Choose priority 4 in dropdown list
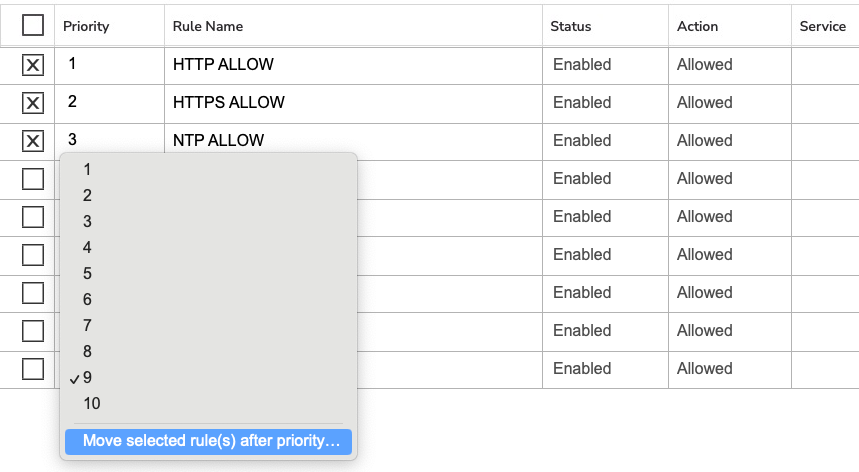The image size is (859, 472). click(x=208, y=247)
